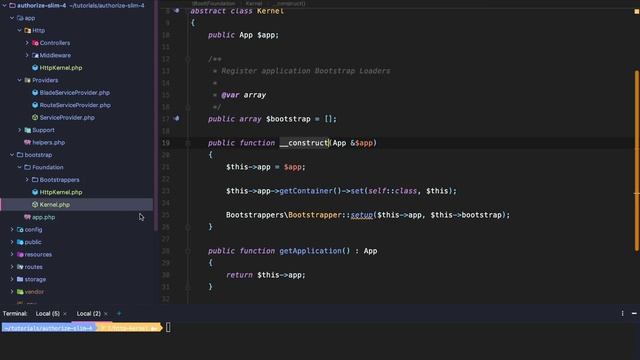This screenshot has width=640, height=360.
Task: Add a new terminal session
Action: (x=119, y=313)
